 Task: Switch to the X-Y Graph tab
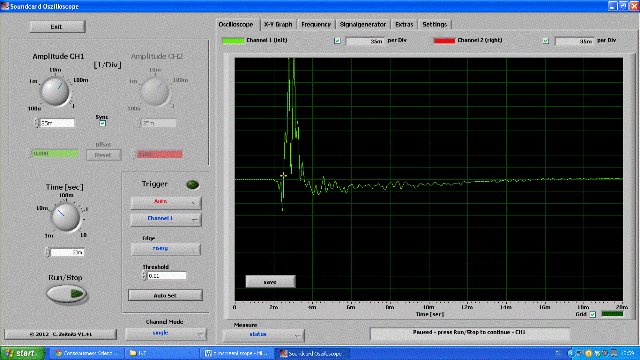pyautogui.click(x=278, y=24)
